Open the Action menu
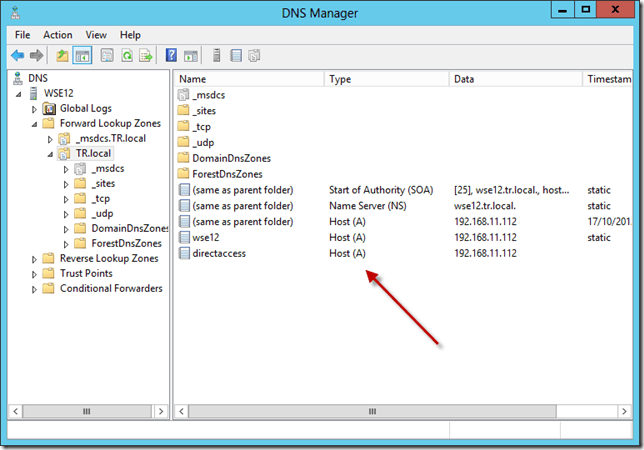644x450 pixels. pos(57,35)
